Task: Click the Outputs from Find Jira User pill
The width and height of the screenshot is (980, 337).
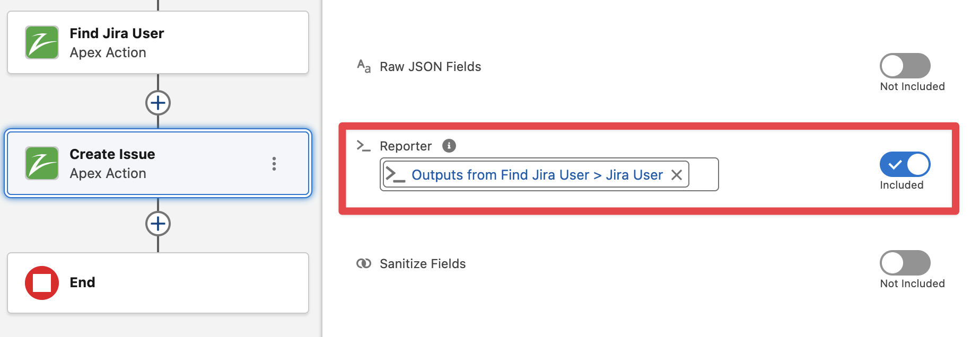Action: tap(537, 175)
